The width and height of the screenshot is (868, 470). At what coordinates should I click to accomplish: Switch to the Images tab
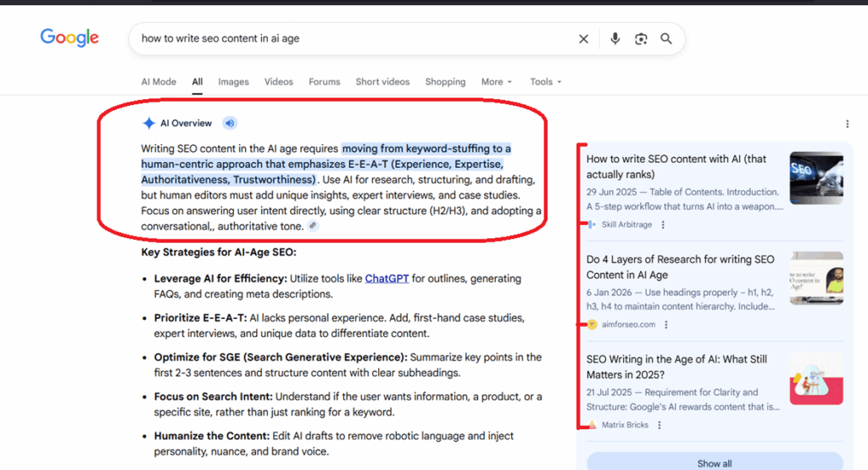(234, 81)
